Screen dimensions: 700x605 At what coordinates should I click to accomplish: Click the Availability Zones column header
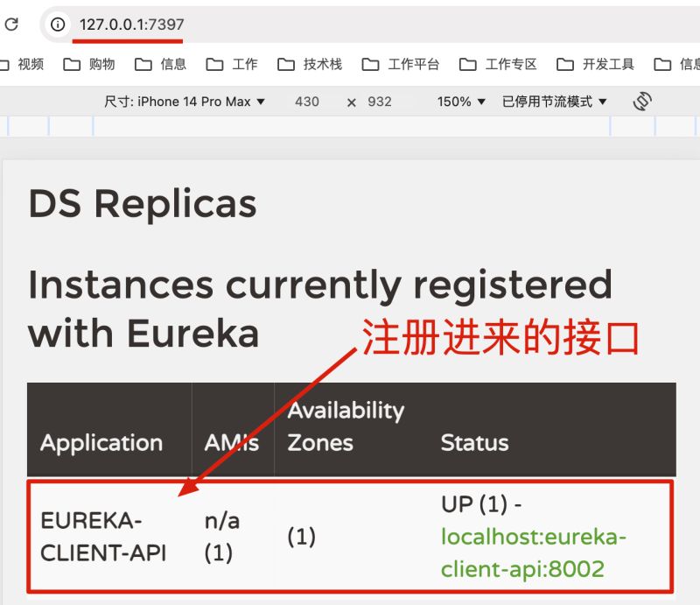click(x=346, y=426)
